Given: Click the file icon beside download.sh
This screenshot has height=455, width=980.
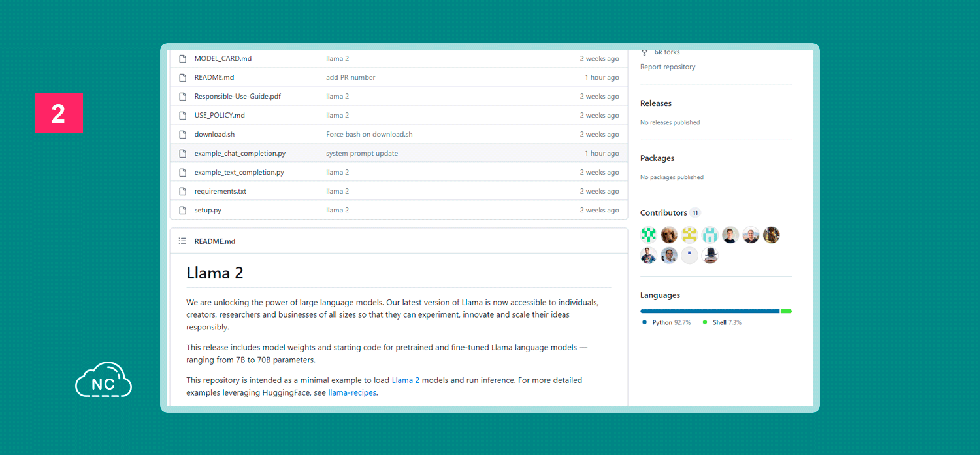Looking at the screenshot, I should [x=183, y=134].
